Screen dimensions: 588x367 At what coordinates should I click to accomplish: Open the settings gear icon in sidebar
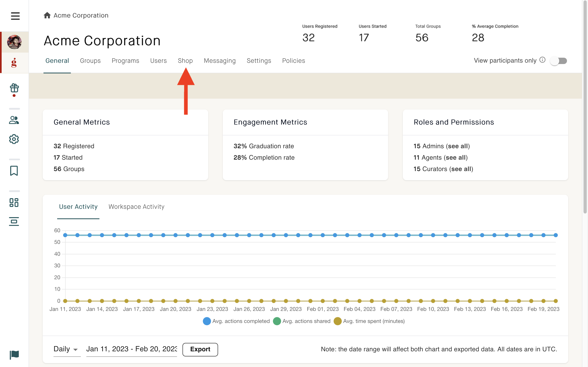[14, 139]
